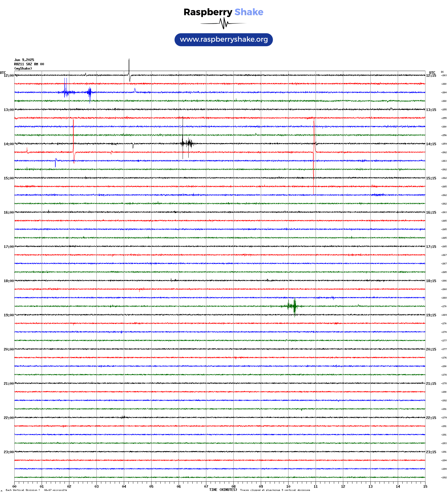The height and width of the screenshot is (494, 448).
Task: Click the '12:15' end time label
Action: click(x=431, y=76)
